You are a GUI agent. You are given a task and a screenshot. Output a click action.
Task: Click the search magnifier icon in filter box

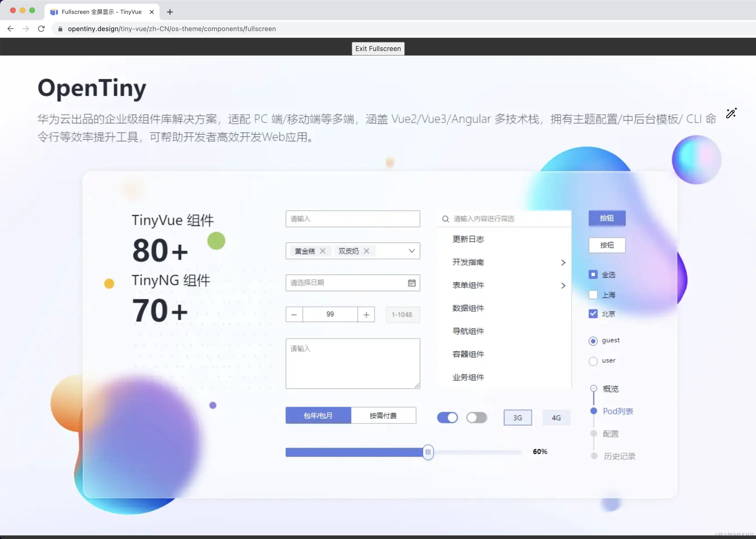coord(445,219)
